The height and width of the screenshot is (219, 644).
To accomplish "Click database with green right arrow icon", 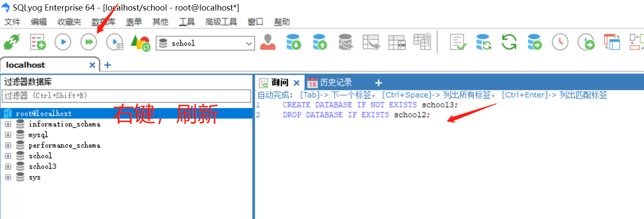I will (535, 42).
